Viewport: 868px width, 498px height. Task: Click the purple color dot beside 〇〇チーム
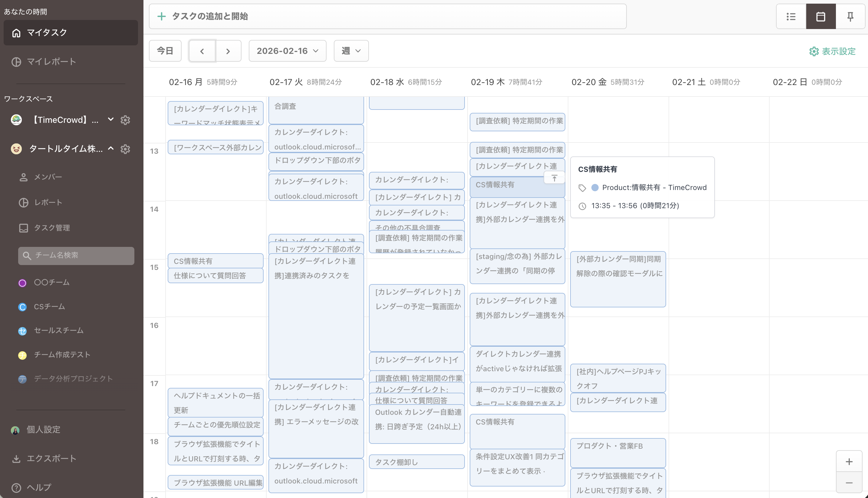22,283
